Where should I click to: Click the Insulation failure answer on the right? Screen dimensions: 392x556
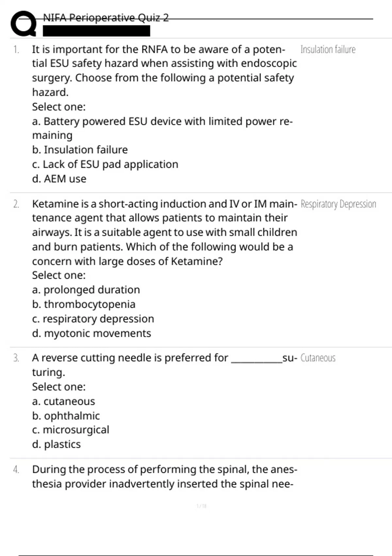tap(328, 50)
